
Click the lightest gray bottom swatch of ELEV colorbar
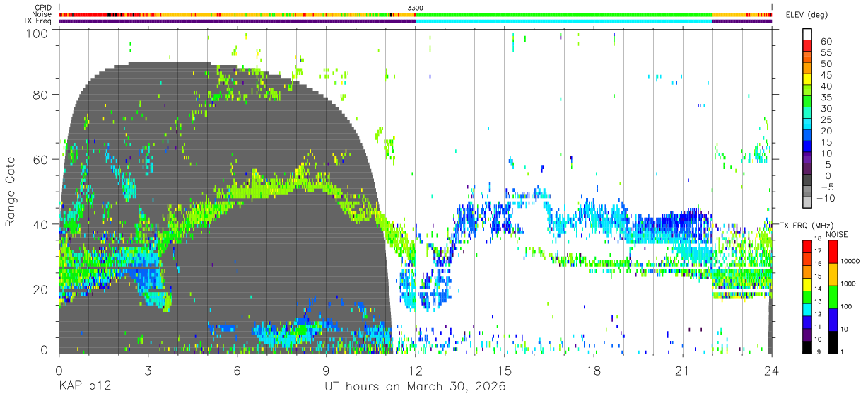coord(807,204)
